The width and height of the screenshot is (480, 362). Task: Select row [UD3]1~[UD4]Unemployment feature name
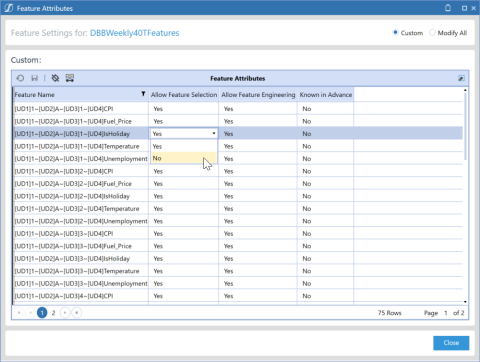click(81, 159)
